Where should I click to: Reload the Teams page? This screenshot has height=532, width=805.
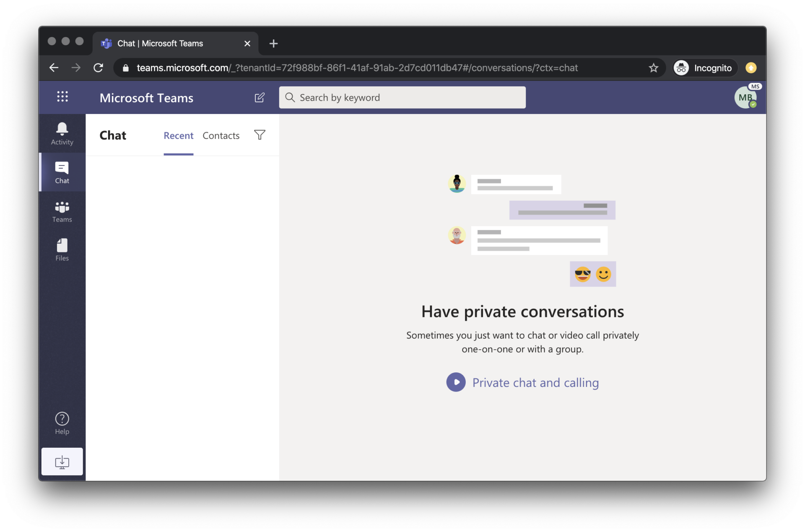coord(98,68)
